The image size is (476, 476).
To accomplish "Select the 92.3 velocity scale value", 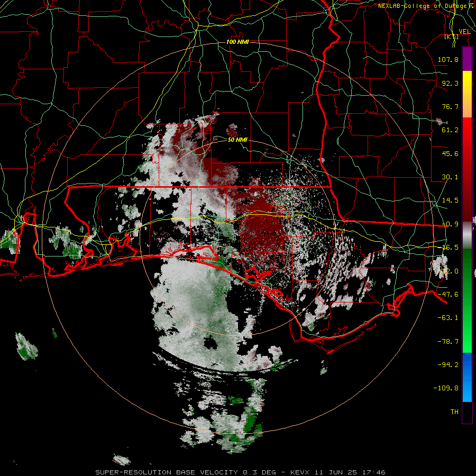I will pyautogui.click(x=450, y=83).
